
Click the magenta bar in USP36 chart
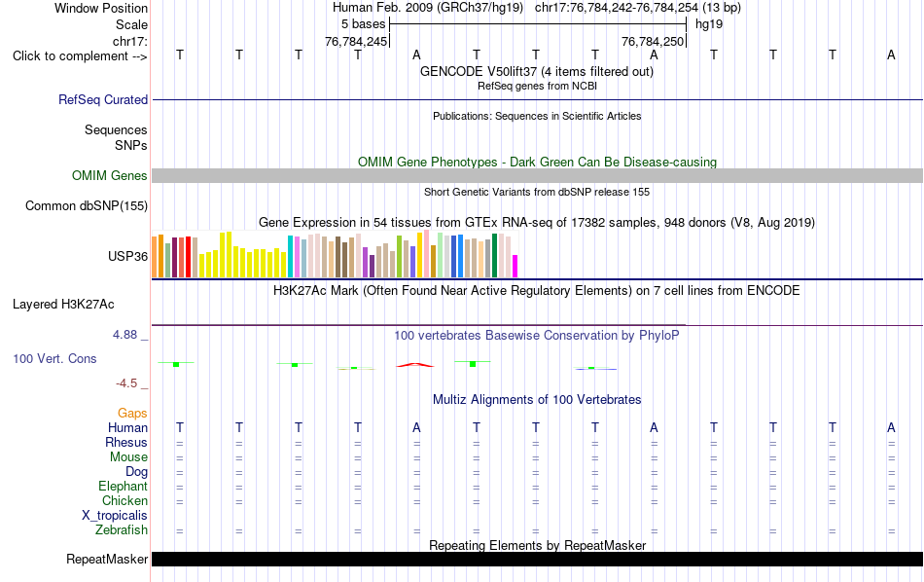[515, 266]
